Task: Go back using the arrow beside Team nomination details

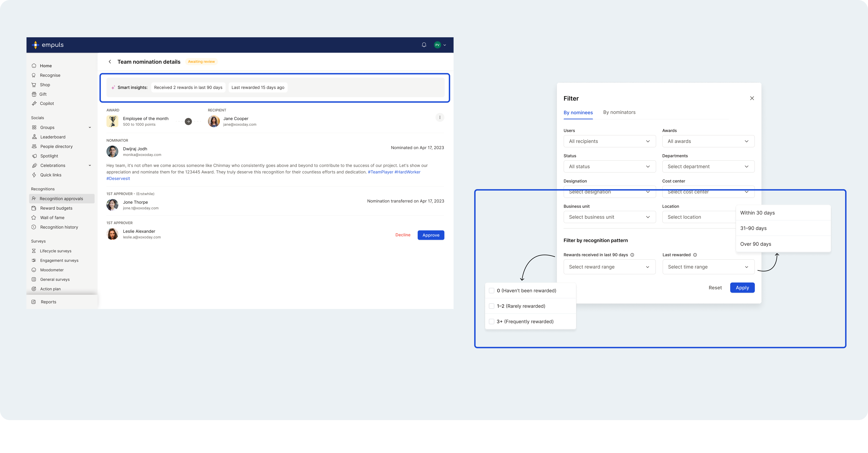Action: point(110,62)
